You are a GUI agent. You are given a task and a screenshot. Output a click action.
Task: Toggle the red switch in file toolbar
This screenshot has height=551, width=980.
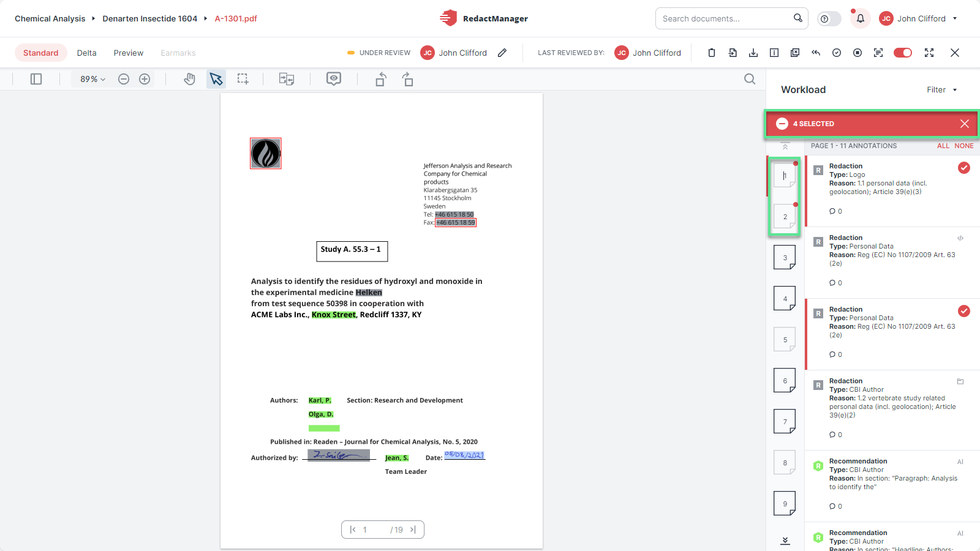(903, 53)
